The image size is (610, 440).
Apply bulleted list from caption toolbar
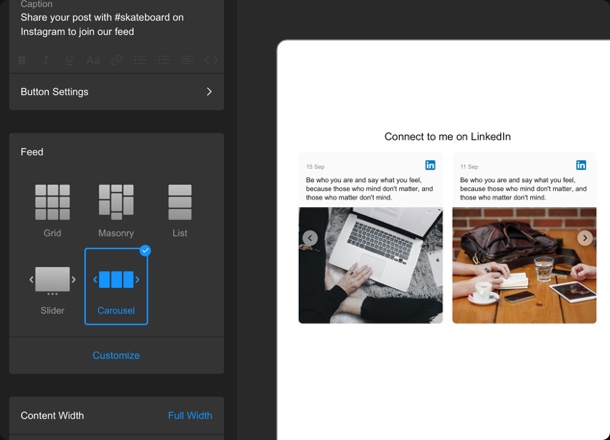140,60
